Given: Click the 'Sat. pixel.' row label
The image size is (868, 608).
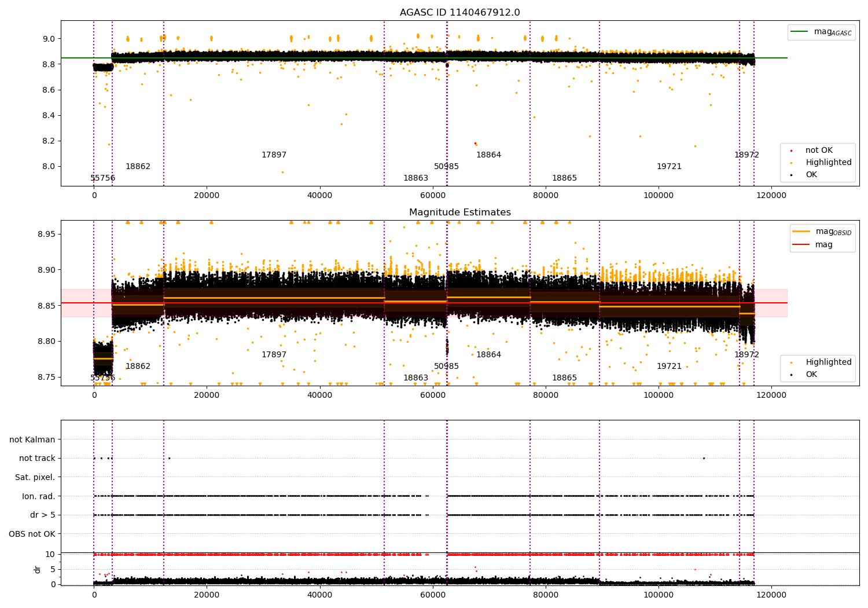Looking at the screenshot, I should tap(35, 477).
